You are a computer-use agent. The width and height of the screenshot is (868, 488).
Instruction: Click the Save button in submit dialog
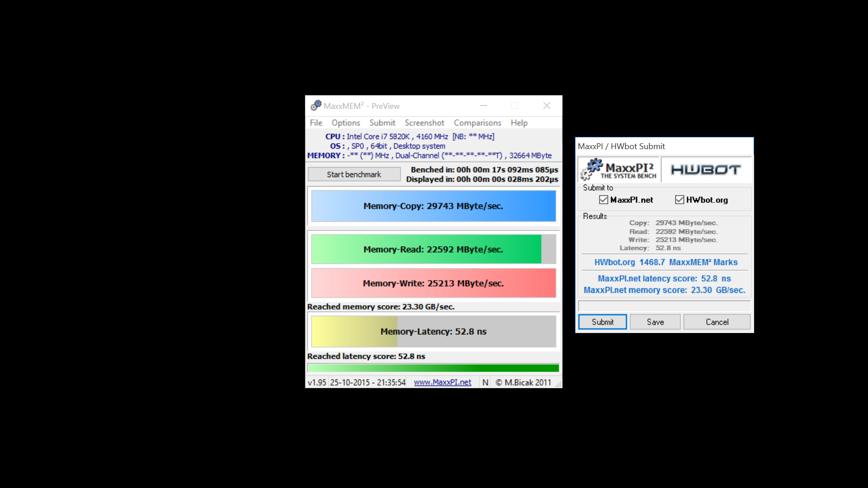click(x=655, y=322)
